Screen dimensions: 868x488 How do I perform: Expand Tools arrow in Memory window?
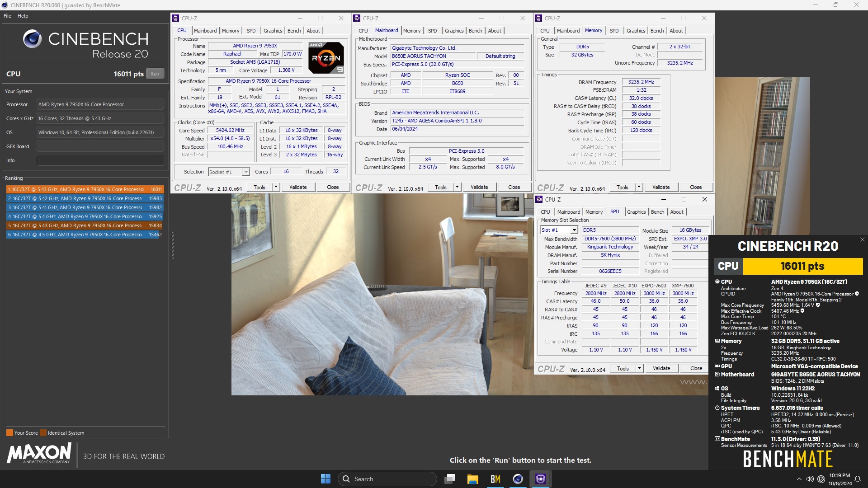click(639, 187)
